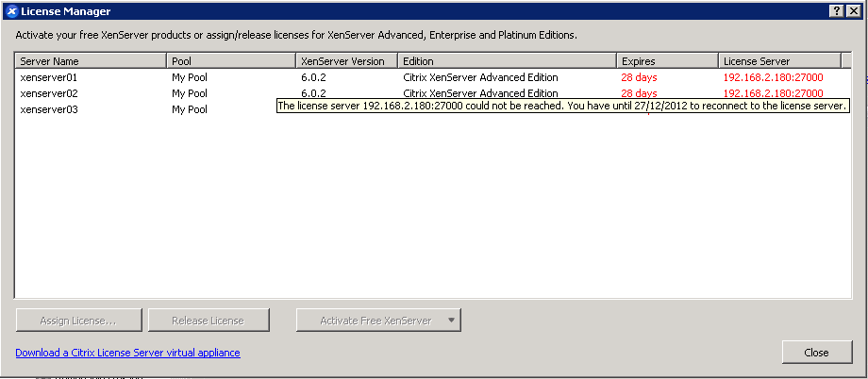
Task: Click My Pool cell for xenserver01
Action: tap(190, 77)
